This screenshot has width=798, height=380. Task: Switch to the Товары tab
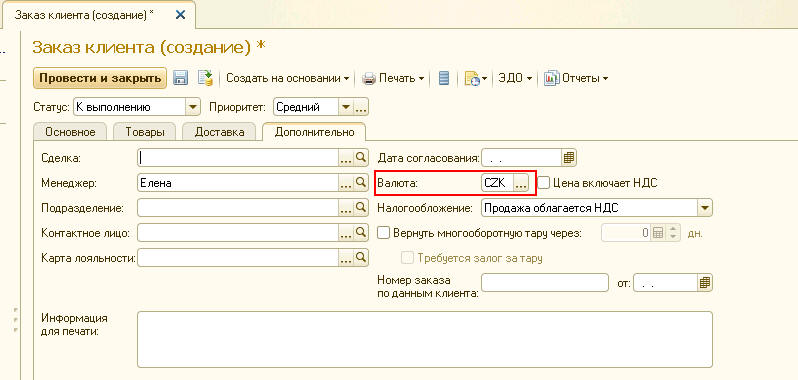pyautogui.click(x=145, y=132)
